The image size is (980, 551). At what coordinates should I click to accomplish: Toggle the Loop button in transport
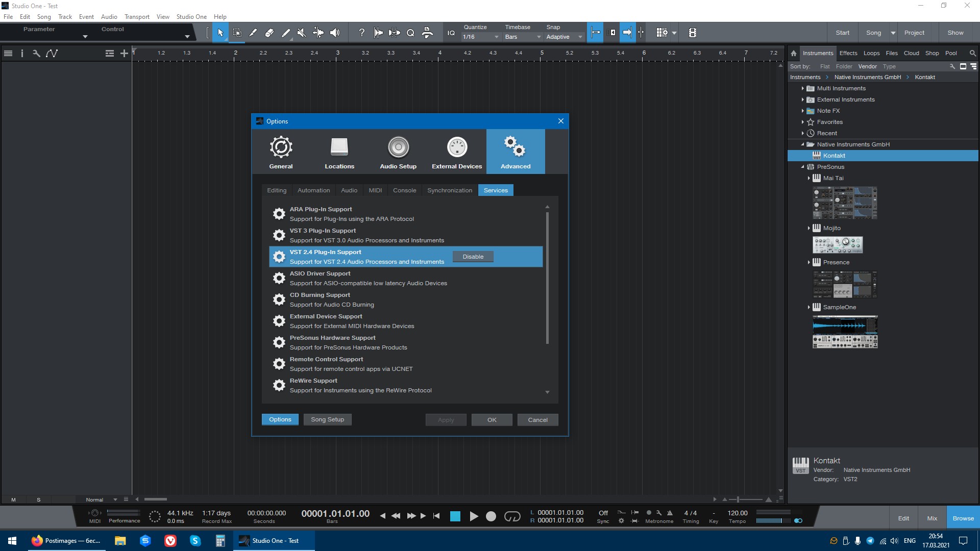tap(512, 516)
